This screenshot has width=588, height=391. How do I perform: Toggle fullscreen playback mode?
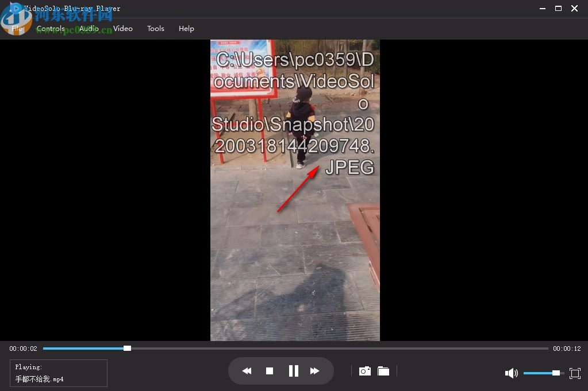point(575,373)
